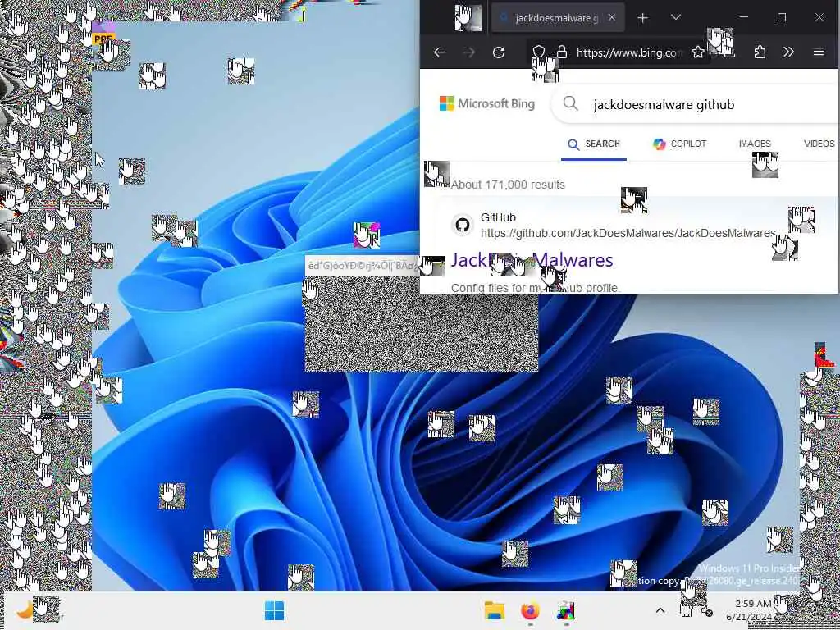Select the jackdoesmalware browser tab
Screen dimensions: 840x630
(557, 18)
